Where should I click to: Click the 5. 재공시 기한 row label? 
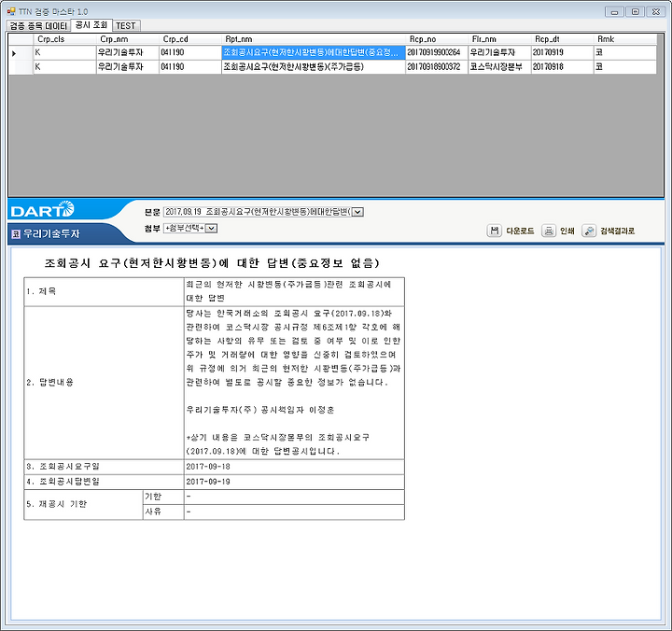point(57,504)
